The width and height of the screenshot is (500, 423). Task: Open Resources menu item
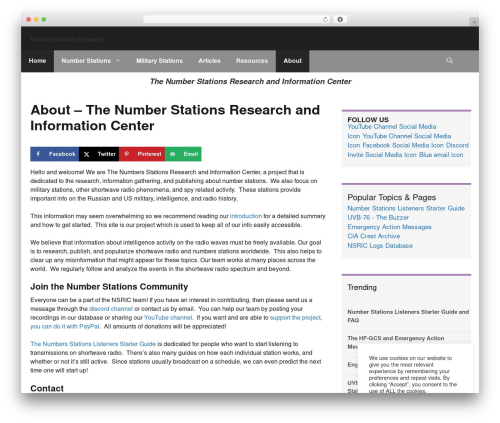252,61
